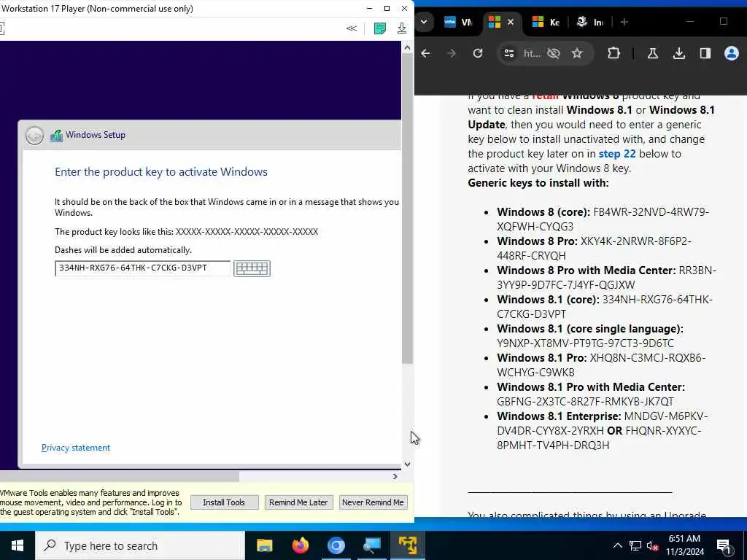Open Chrome Labs flask icon
Viewport: 747px width, 560px height.
(x=653, y=53)
